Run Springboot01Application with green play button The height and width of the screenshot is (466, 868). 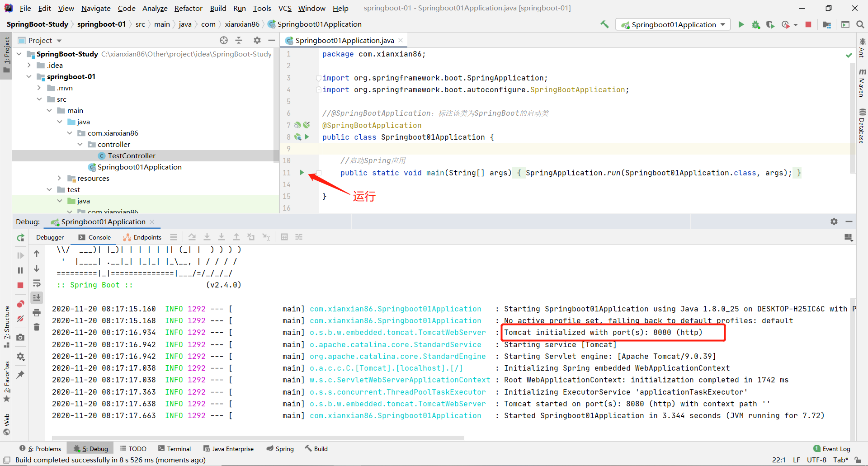pos(741,24)
